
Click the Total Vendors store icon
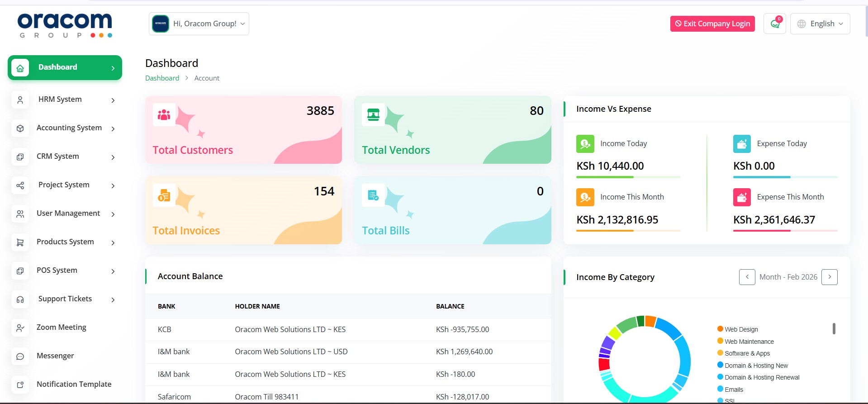click(x=373, y=115)
